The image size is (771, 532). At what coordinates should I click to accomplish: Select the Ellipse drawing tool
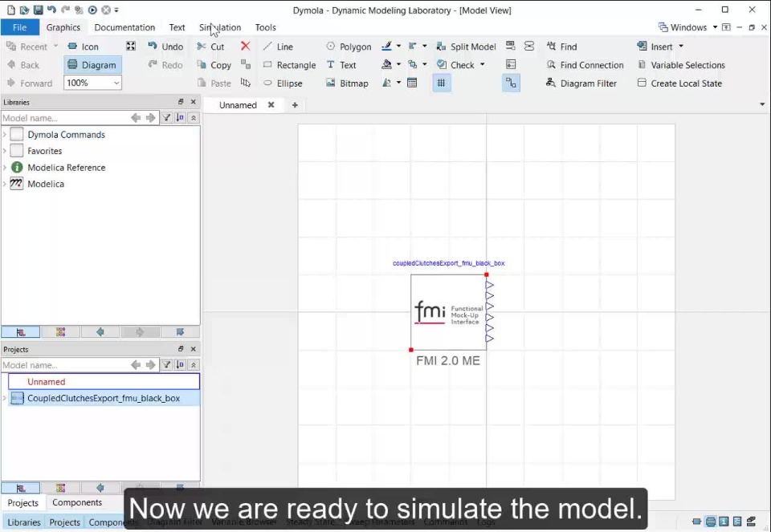(283, 83)
